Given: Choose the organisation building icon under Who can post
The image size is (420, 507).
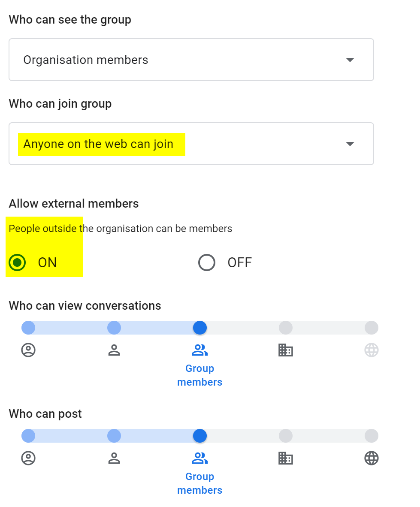Looking at the screenshot, I should (285, 459).
